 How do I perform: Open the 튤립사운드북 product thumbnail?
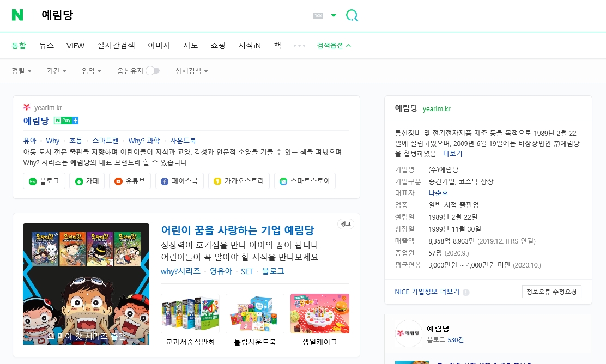coord(255,313)
